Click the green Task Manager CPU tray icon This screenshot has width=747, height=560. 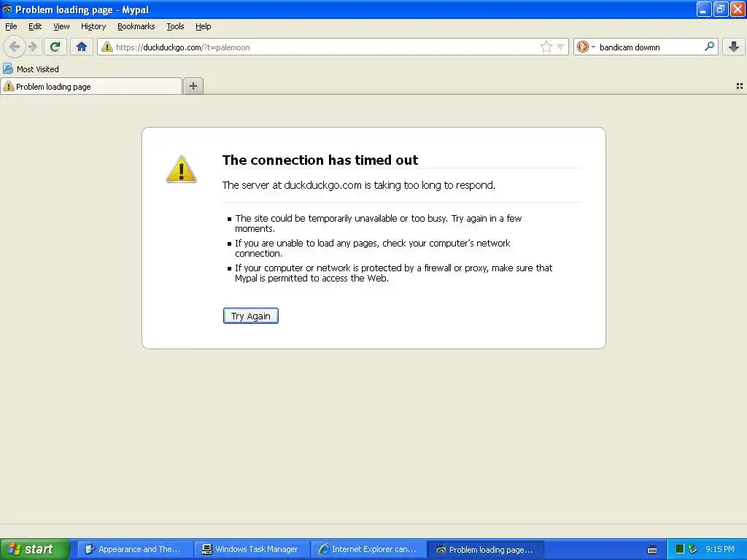680,549
